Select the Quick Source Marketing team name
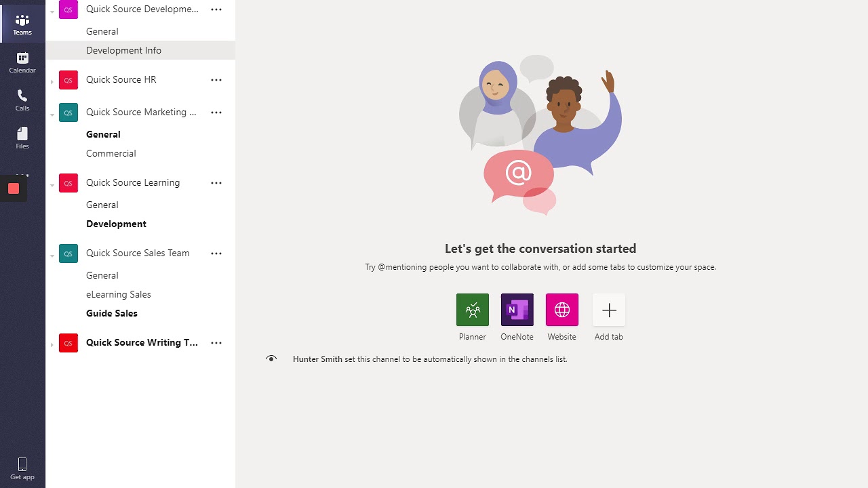 pos(142,112)
